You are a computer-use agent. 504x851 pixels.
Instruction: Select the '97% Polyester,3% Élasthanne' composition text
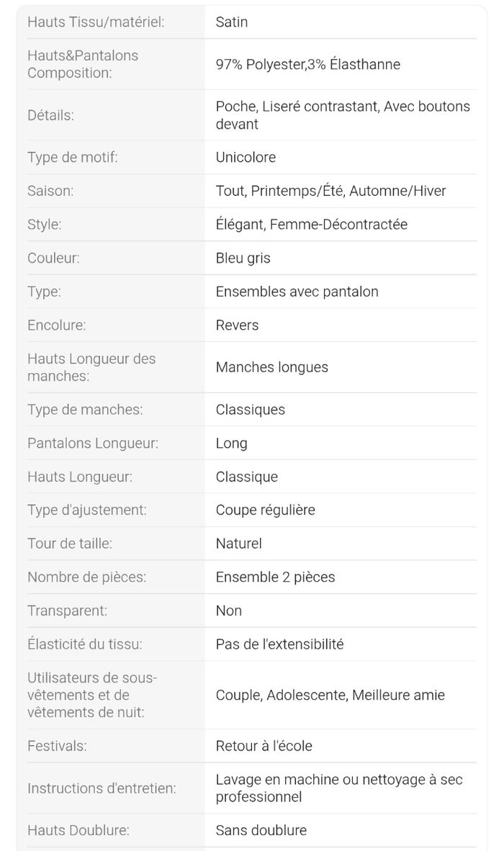pyautogui.click(x=307, y=64)
